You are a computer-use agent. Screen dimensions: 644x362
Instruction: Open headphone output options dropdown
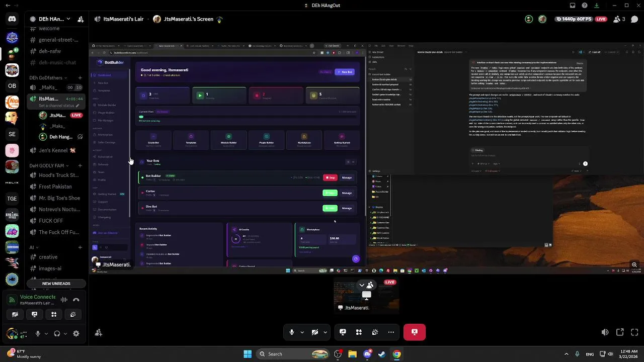click(x=65, y=333)
